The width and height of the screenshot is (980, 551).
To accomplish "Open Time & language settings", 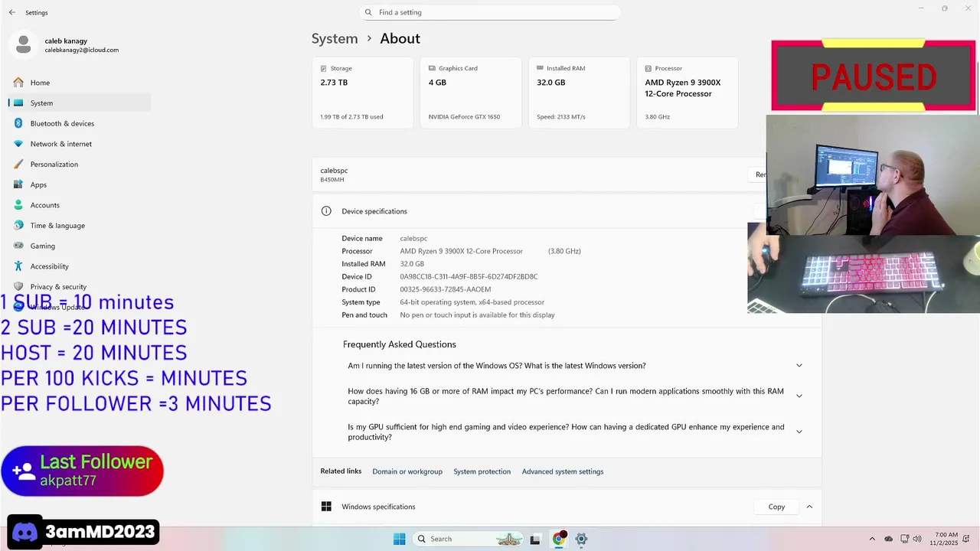I will (80, 226).
